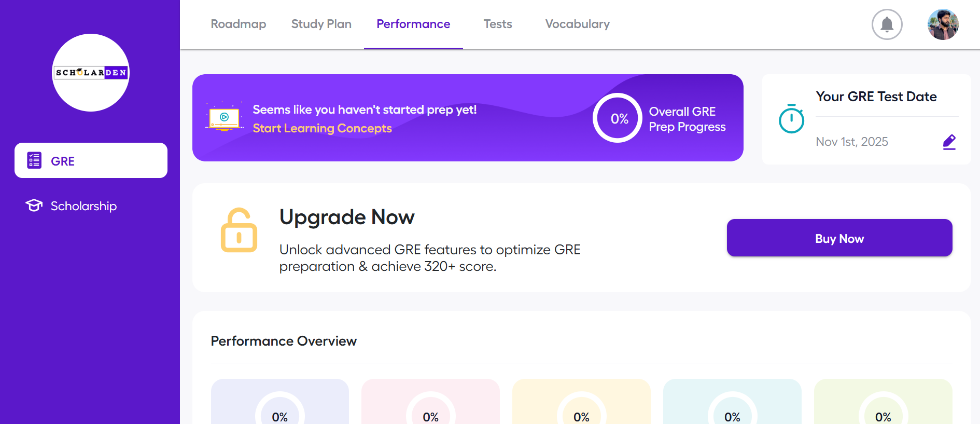This screenshot has width=980, height=424.
Task: Open the Vocabulary tab
Action: point(577,24)
